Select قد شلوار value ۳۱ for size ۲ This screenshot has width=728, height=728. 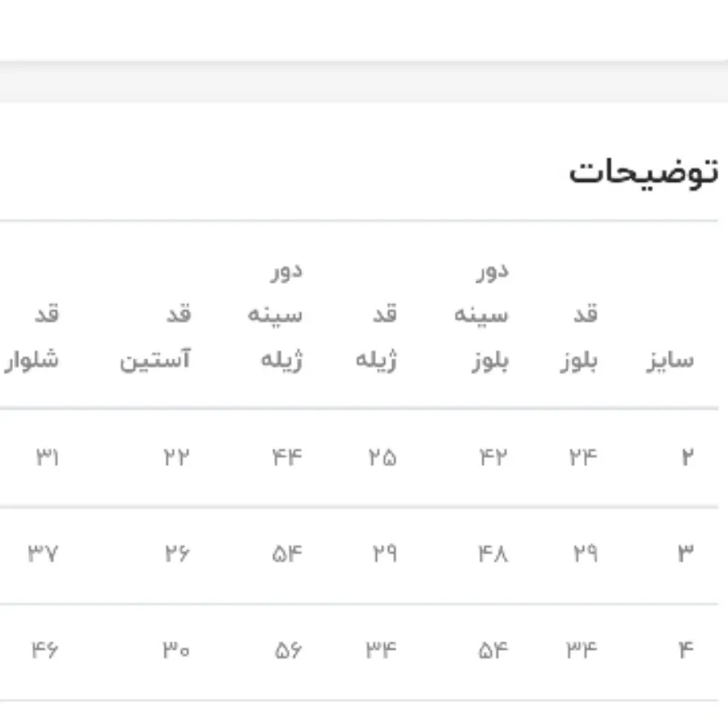pos(47,458)
